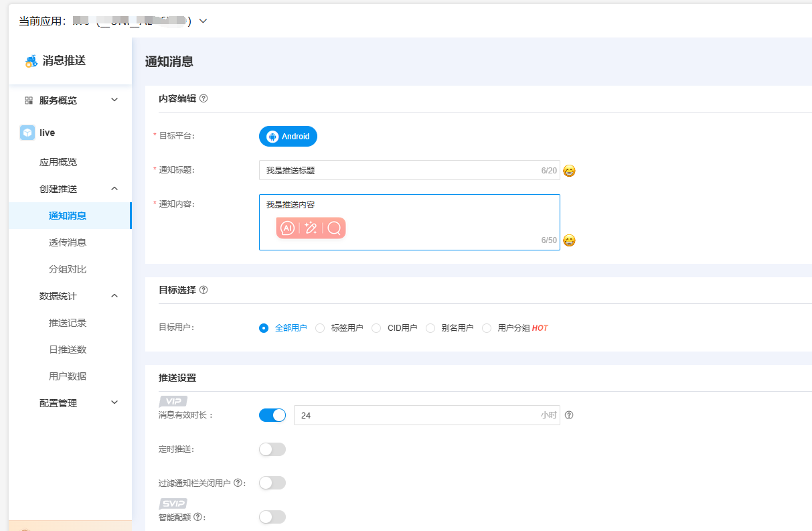Click the 消息推送 bee logo icon
The width and height of the screenshot is (812, 531).
[30, 60]
